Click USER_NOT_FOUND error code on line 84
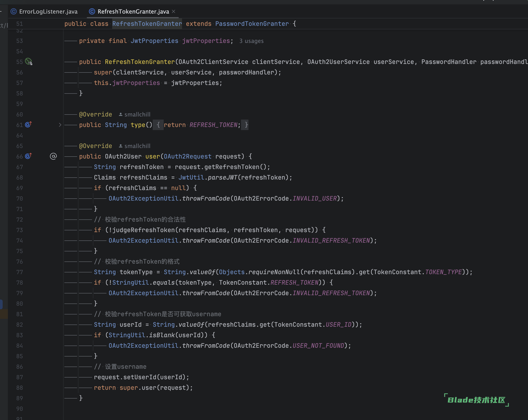This screenshot has height=420, width=528. (318, 346)
